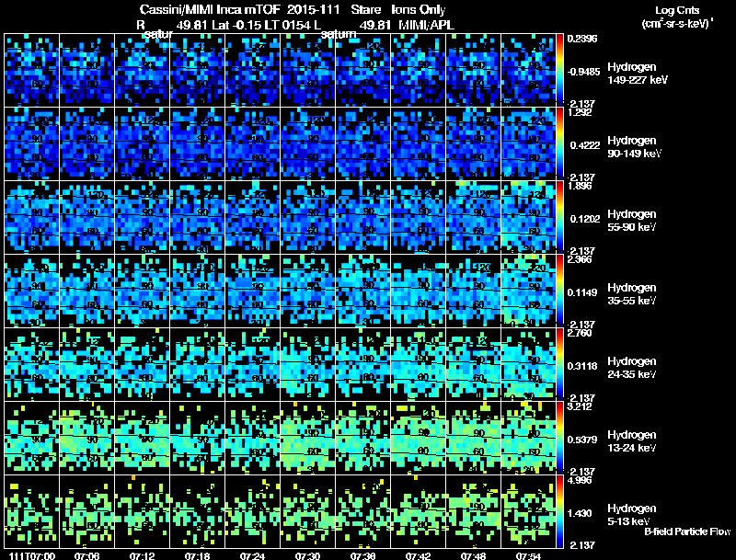The image size is (736, 560).
Task: Click the 07:36 time axis label
Action: point(362,556)
